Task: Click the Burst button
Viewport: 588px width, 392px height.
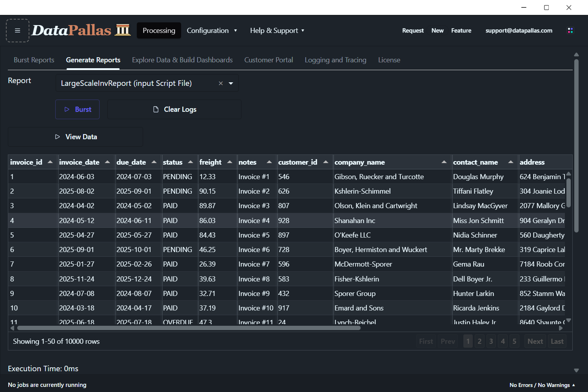Action: click(77, 109)
